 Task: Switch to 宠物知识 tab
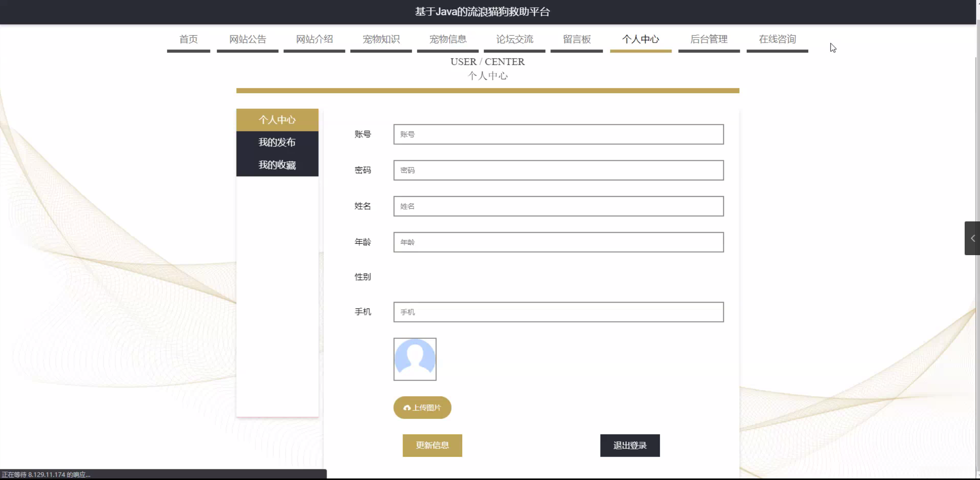[x=381, y=39]
